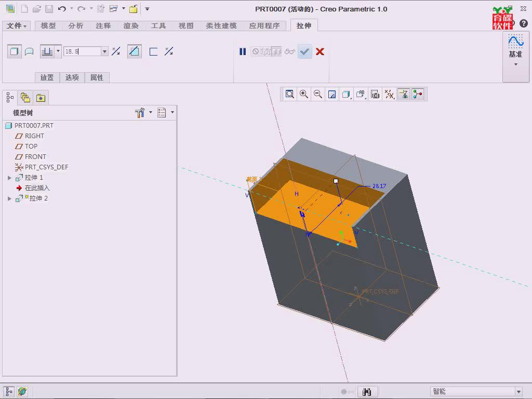Switch to the 柔性建模 ribbon tab

click(x=221, y=26)
